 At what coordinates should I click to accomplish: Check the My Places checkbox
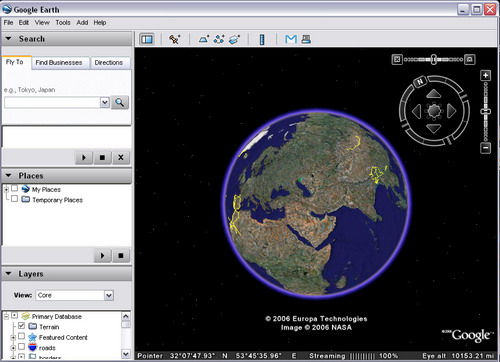14,189
